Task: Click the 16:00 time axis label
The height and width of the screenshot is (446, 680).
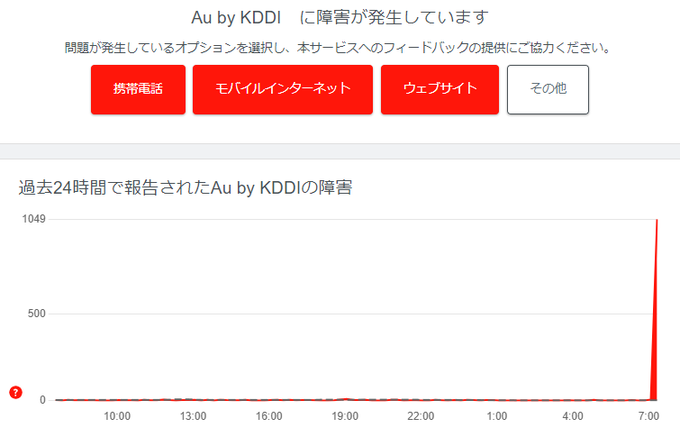Action: point(269,416)
